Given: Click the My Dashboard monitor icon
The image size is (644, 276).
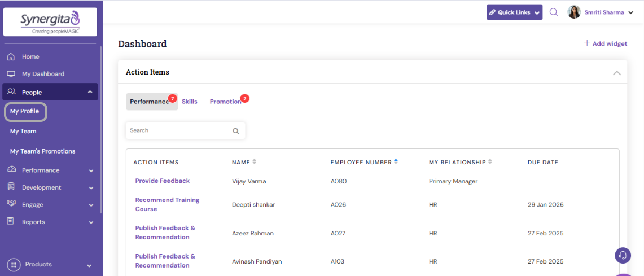Looking at the screenshot, I should point(11,74).
